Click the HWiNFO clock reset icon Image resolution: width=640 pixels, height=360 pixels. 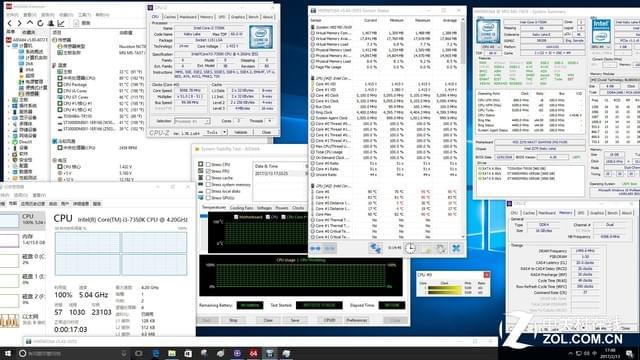410,248
